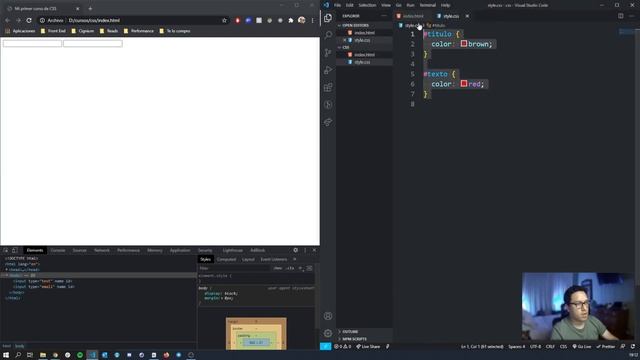Open Run and Debug view in VS Code
This screenshot has height=360, width=640.
328,70
